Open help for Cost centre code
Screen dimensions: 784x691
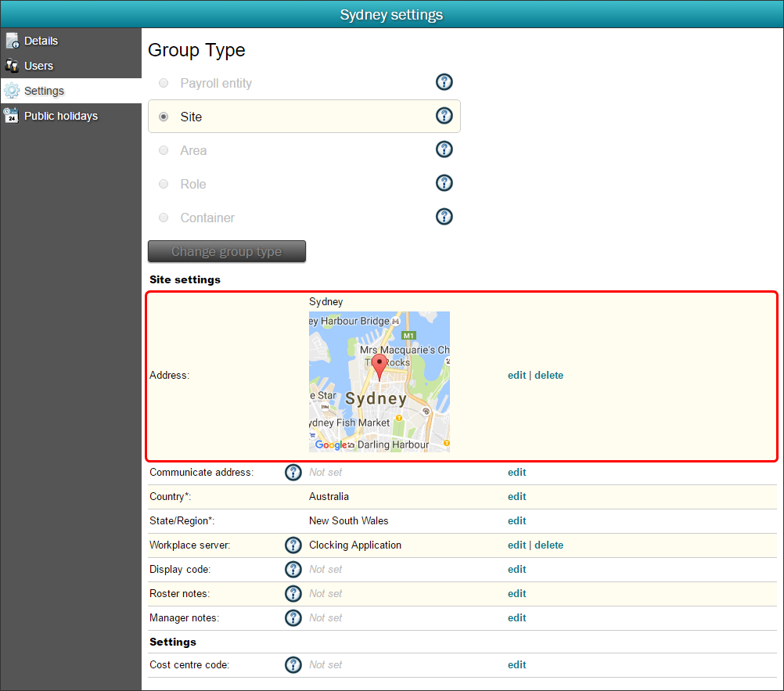[293, 664]
